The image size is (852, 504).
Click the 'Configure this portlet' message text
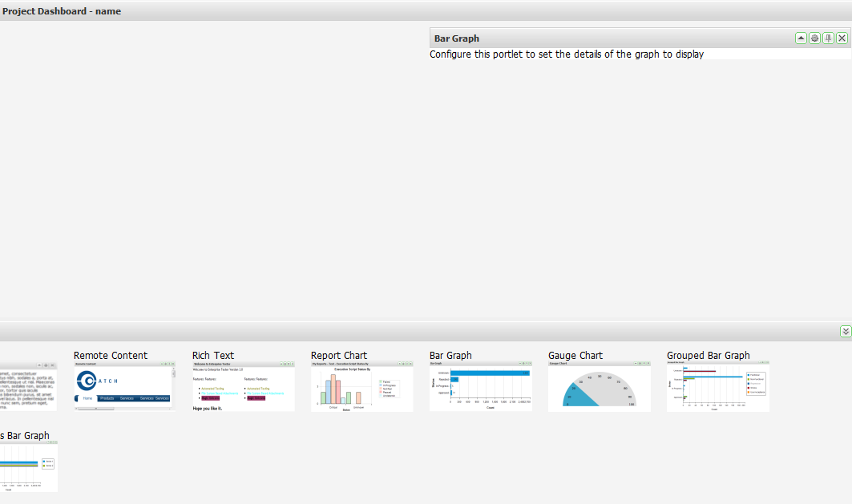pyautogui.click(x=566, y=54)
